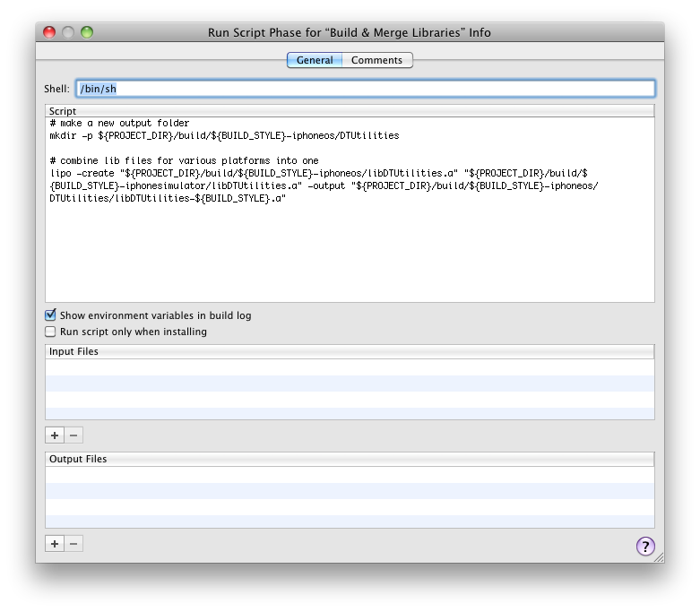
Task: Remove input file with minus button
Action: click(73, 435)
